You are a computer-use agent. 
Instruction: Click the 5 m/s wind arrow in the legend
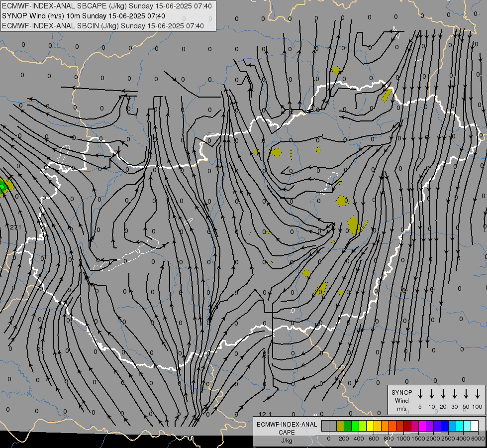click(x=420, y=394)
